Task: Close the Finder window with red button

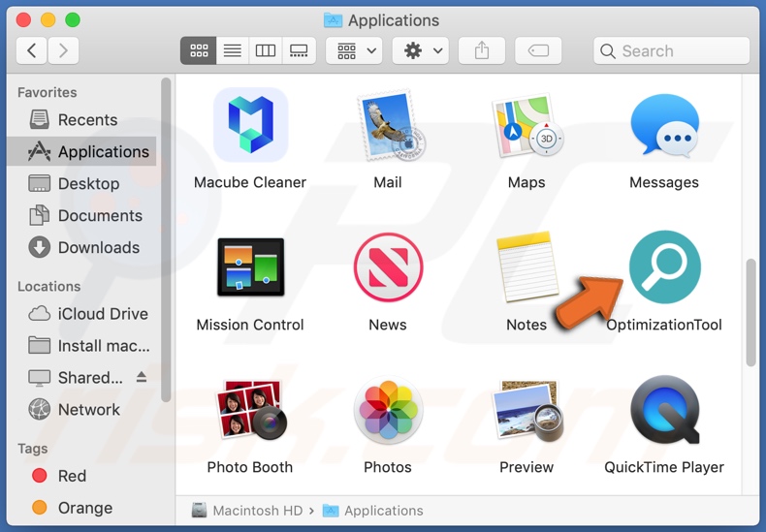Action: [x=23, y=20]
